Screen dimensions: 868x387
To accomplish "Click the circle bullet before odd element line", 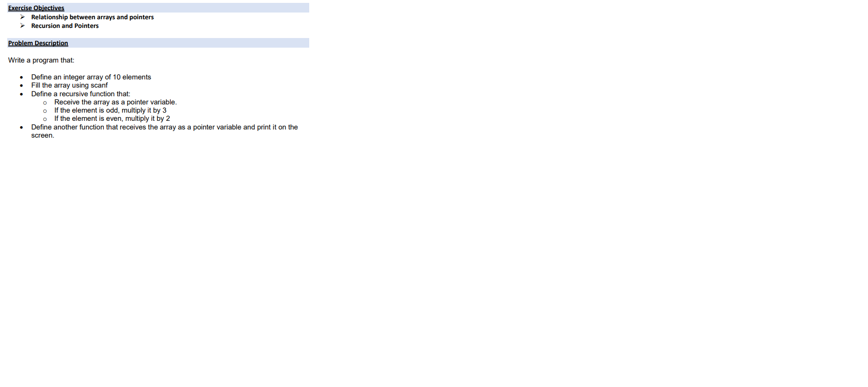I will [x=45, y=111].
